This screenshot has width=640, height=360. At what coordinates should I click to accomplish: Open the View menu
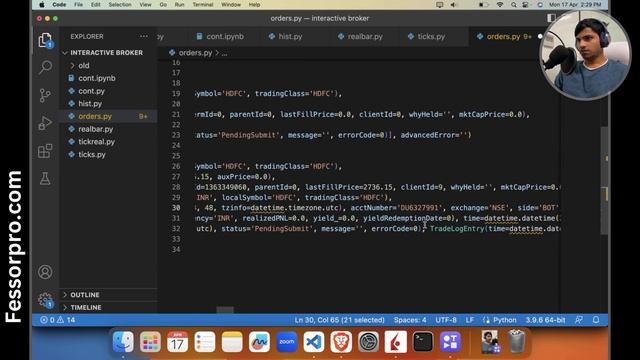(x=145, y=4)
